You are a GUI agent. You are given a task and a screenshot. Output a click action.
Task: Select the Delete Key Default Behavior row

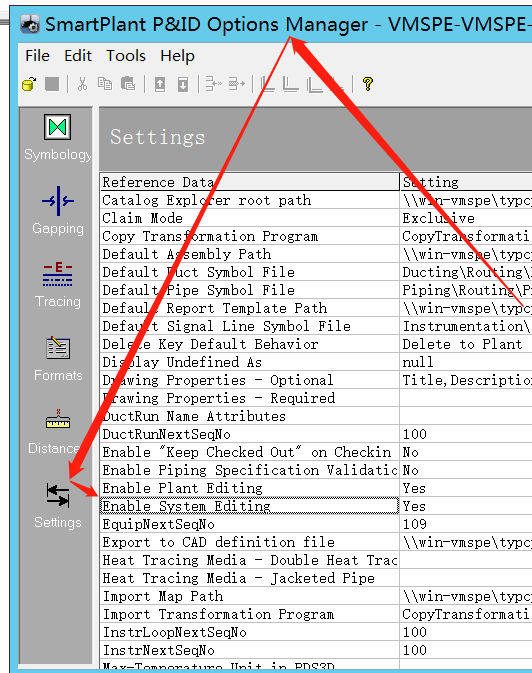(x=249, y=345)
